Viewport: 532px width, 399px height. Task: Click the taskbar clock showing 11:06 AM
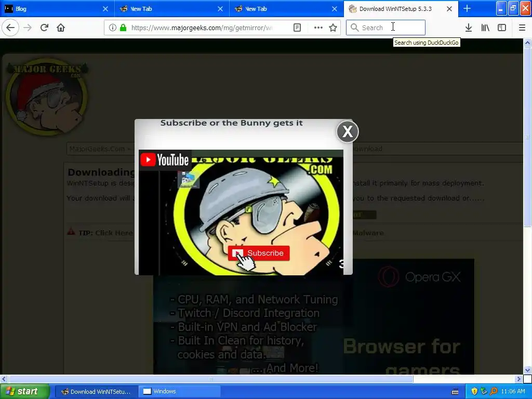coord(513,392)
